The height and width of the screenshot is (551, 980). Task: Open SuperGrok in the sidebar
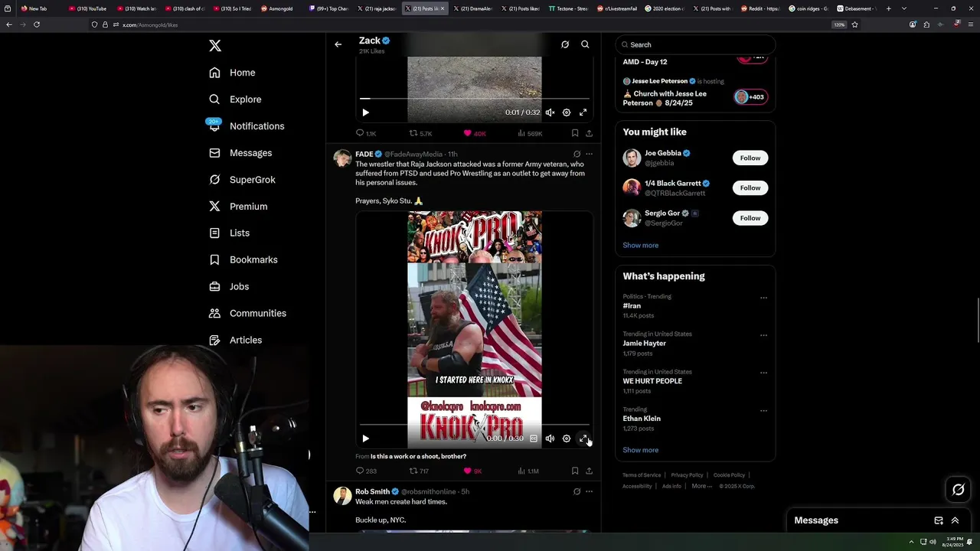pyautogui.click(x=242, y=180)
